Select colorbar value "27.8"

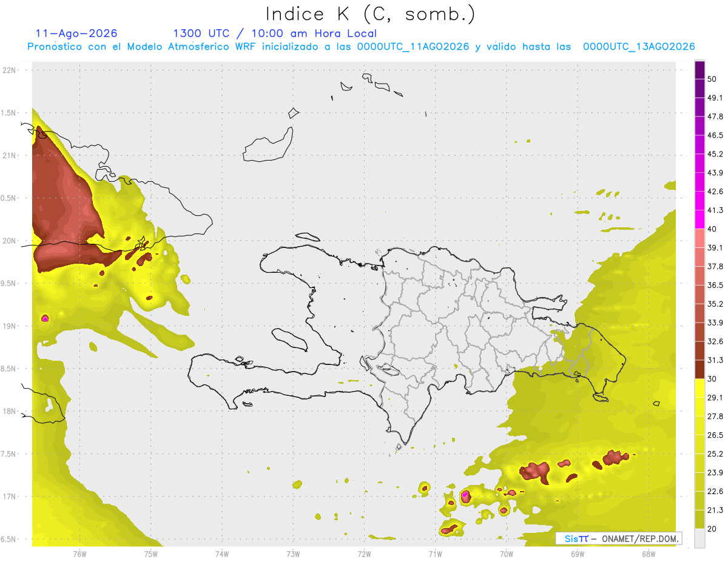pyautogui.click(x=715, y=416)
